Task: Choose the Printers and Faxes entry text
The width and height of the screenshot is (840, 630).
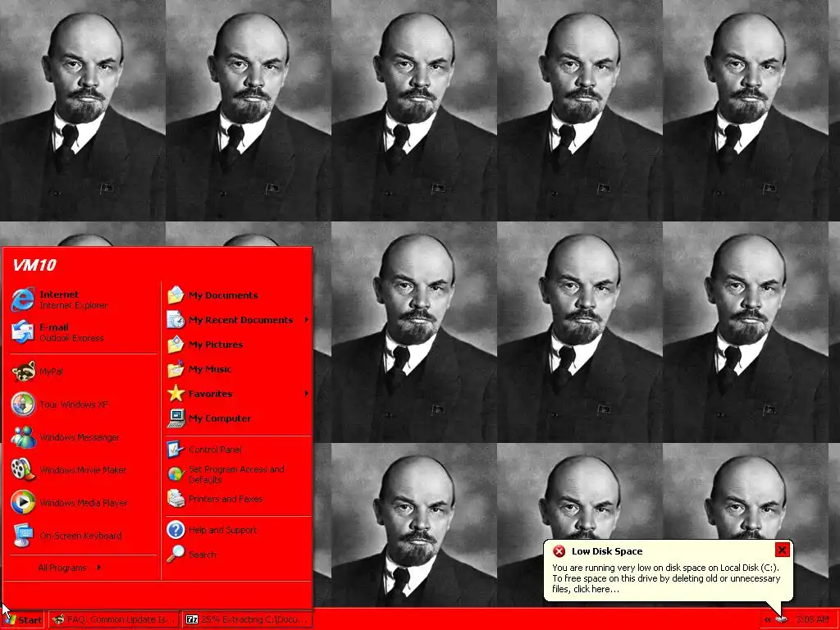Action: [x=226, y=499]
